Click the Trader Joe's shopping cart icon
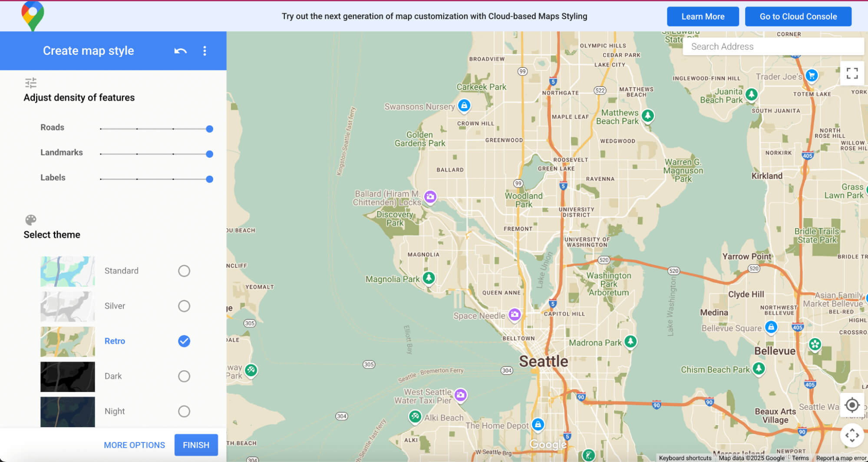Screen dimensions: 868x462 click(811, 76)
